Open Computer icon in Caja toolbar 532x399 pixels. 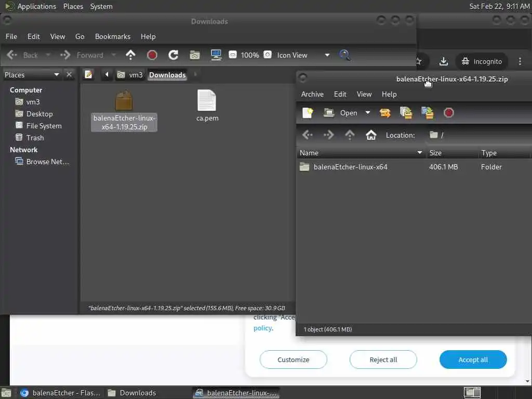pos(216,55)
